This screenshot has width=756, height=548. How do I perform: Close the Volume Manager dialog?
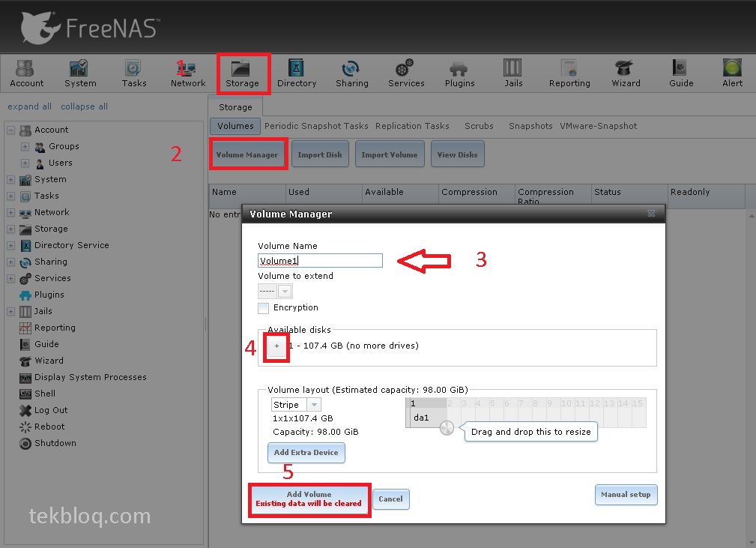[651, 213]
